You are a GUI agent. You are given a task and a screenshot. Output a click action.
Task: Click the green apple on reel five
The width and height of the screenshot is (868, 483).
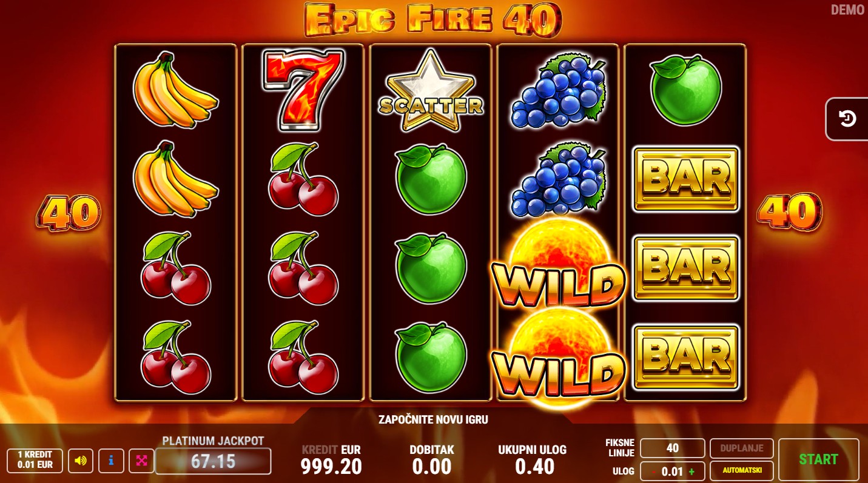tap(685, 90)
